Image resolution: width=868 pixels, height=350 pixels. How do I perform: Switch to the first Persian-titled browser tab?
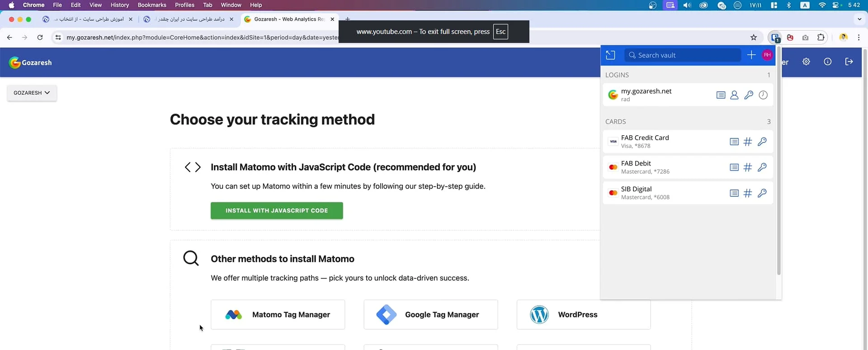[88, 19]
